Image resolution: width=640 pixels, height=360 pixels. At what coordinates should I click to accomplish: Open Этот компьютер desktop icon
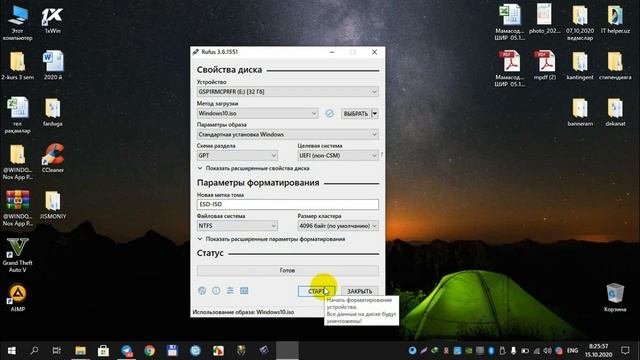pyautogui.click(x=18, y=22)
